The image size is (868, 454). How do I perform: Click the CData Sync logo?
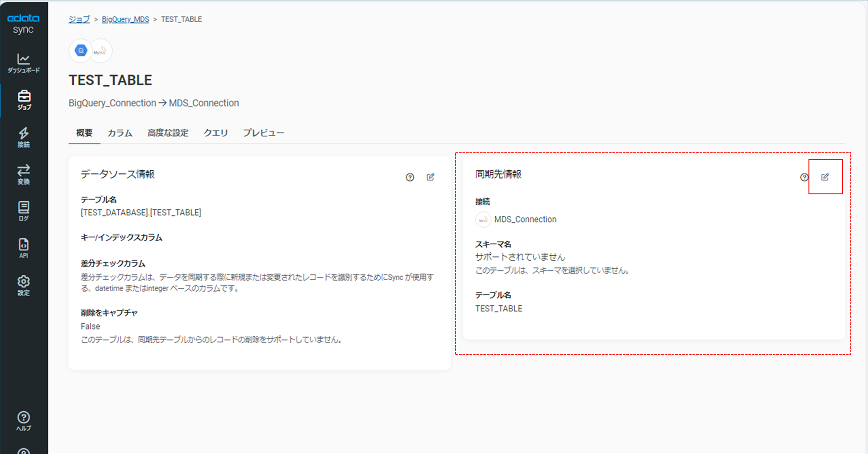23,24
